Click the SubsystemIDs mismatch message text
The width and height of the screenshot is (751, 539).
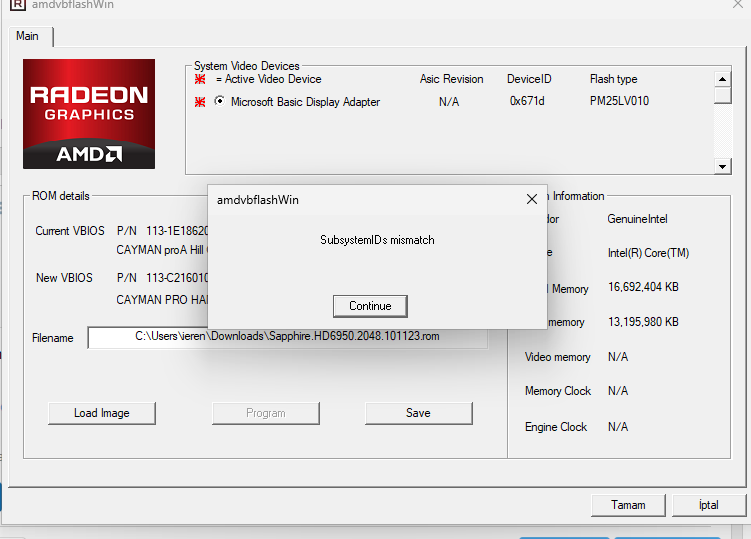(377, 240)
